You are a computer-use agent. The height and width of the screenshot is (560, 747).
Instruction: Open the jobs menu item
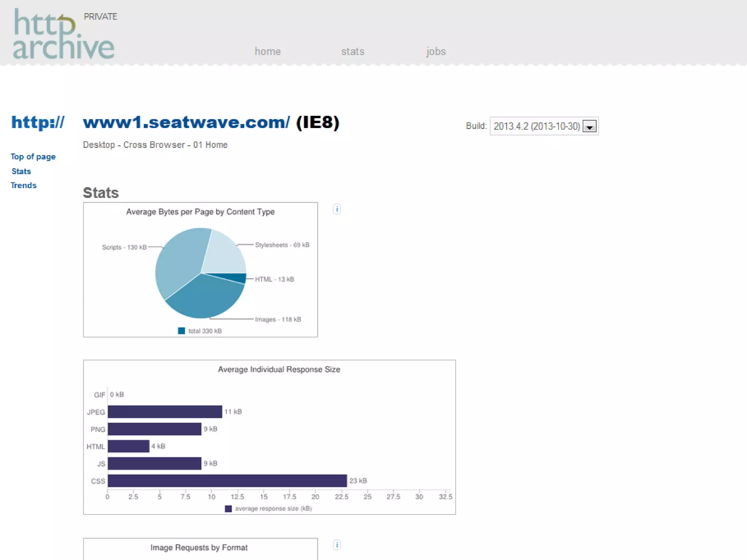436,51
